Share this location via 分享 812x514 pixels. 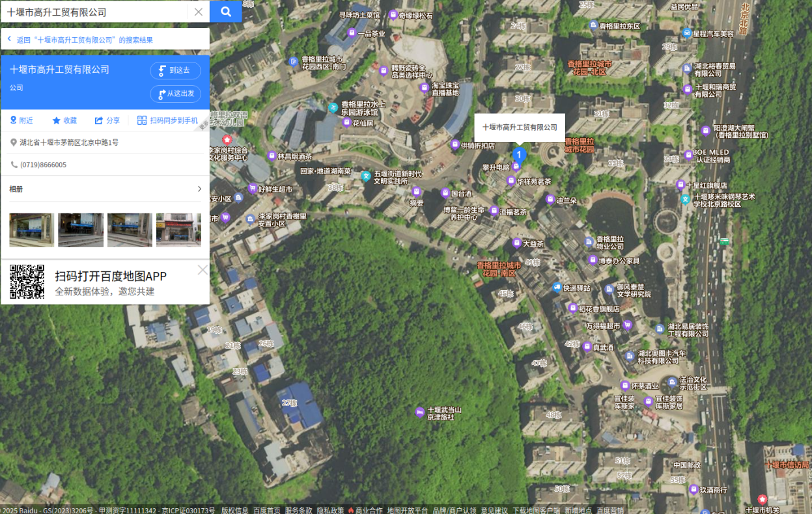[107, 120]
